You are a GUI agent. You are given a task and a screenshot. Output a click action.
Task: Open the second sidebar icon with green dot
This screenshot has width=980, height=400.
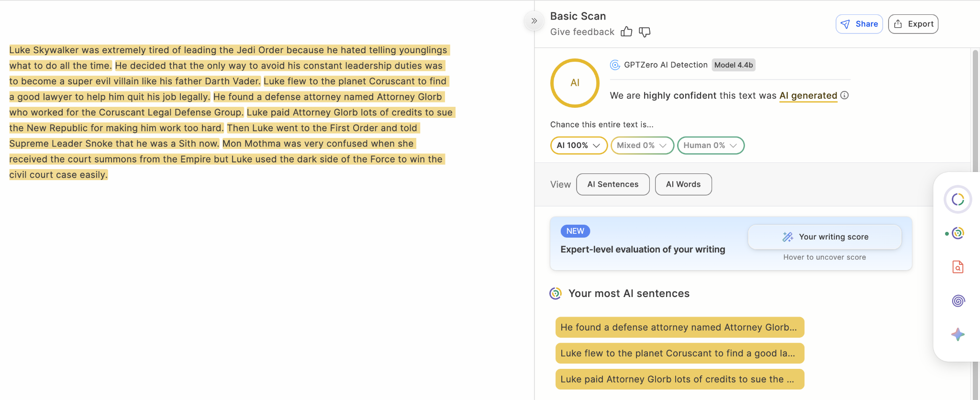click(958, 233)
